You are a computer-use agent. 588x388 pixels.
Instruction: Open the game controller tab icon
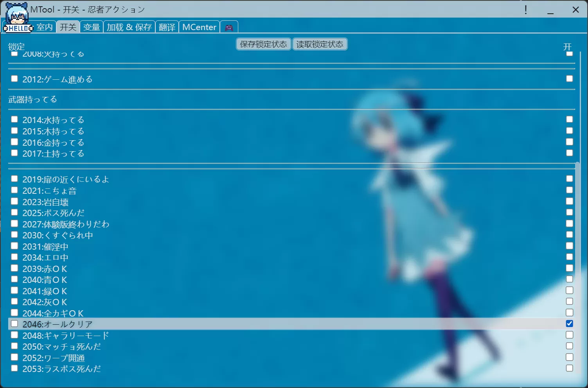click(229, 27)
